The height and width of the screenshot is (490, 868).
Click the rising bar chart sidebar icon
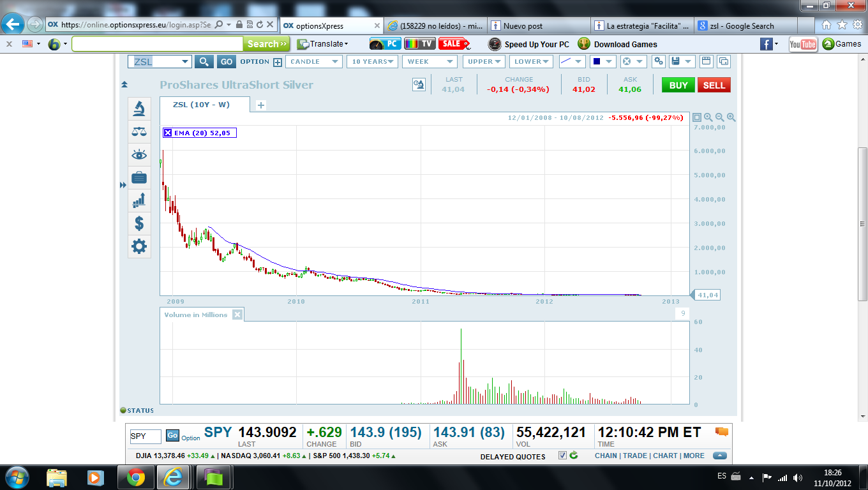139,200
